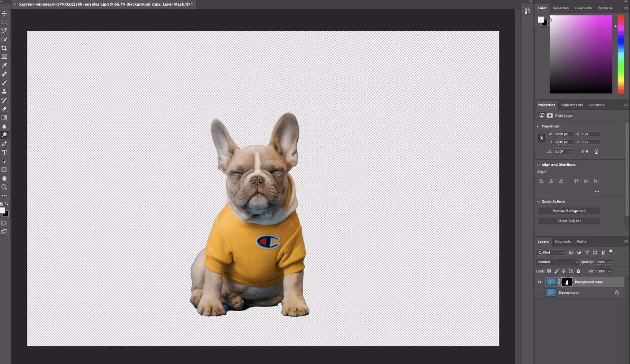Toggle the shape layer filter in Layers
This screenshot has width=630, height=364.
[x=595, y=252]
